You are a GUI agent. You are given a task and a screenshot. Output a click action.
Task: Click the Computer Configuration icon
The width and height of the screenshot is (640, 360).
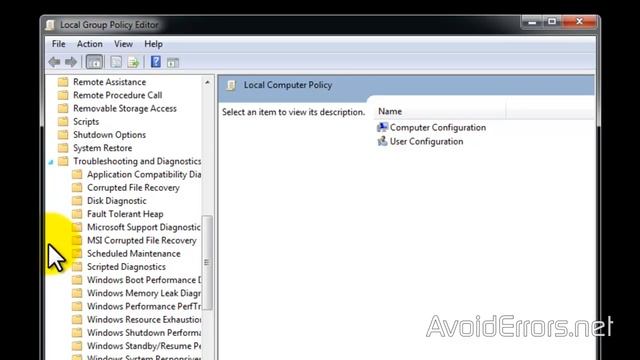[x=382, y=127]
